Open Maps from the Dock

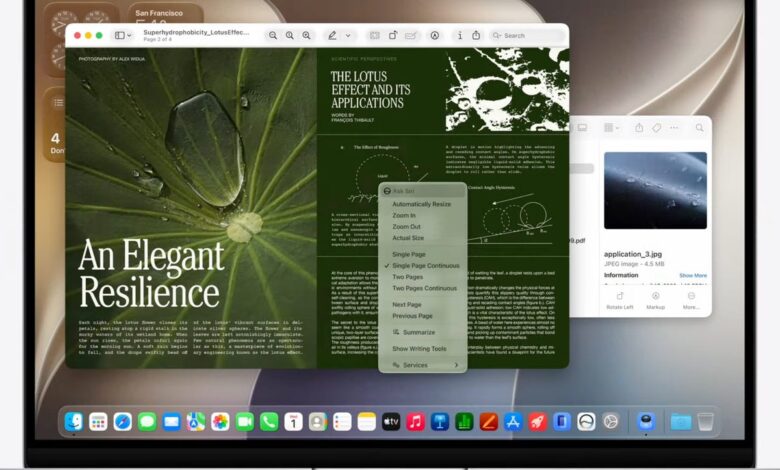(195, 422)
